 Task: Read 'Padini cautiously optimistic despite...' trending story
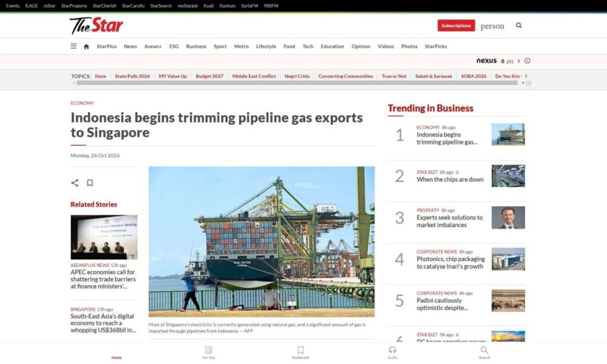(x=442, y=304)
